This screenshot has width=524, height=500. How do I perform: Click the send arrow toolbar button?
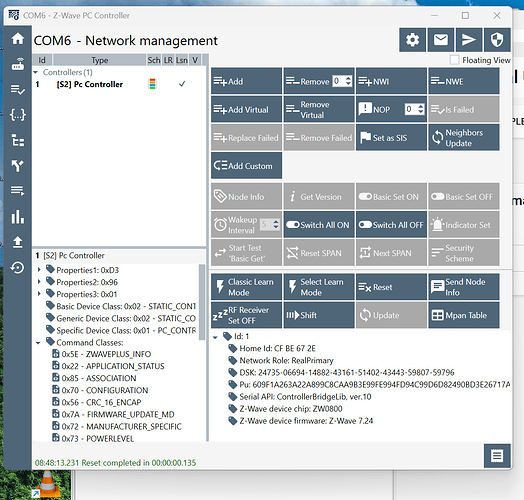pos(469,40)
